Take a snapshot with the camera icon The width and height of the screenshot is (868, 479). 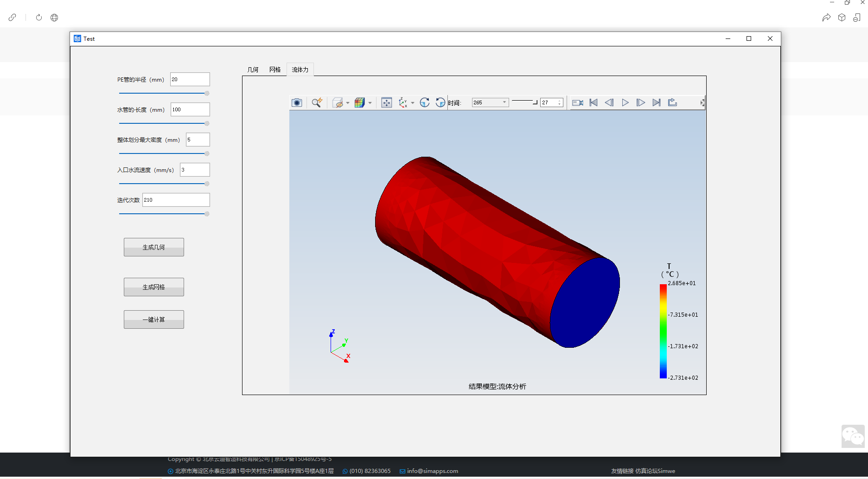[x=297, y=102]
